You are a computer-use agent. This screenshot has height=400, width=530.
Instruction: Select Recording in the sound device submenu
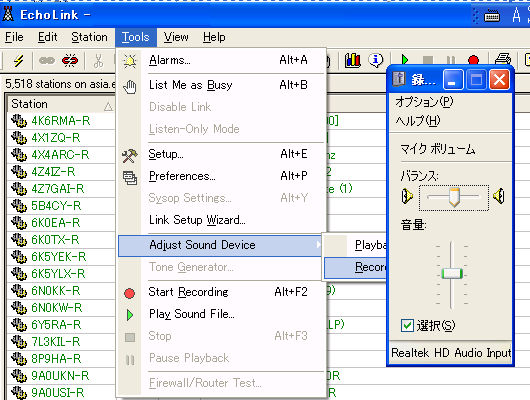(355, 267)
